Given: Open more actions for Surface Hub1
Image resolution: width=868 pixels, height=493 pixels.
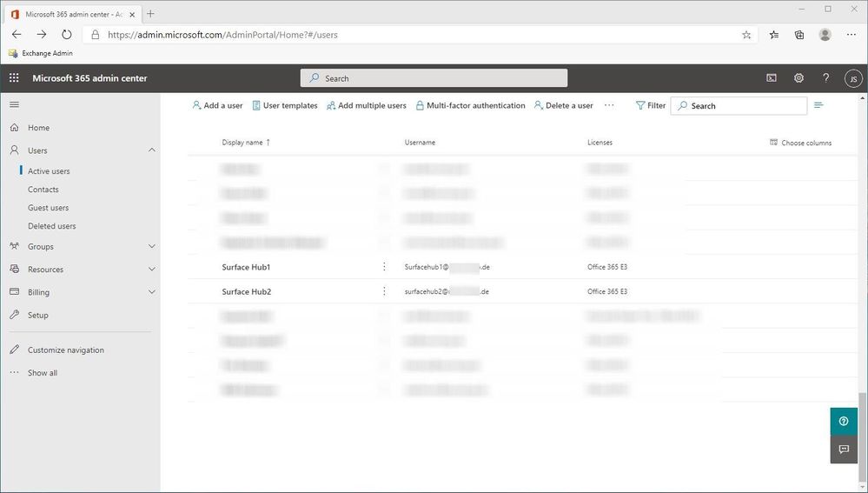Looking at the screenshot, I should [x=384, y=267].
